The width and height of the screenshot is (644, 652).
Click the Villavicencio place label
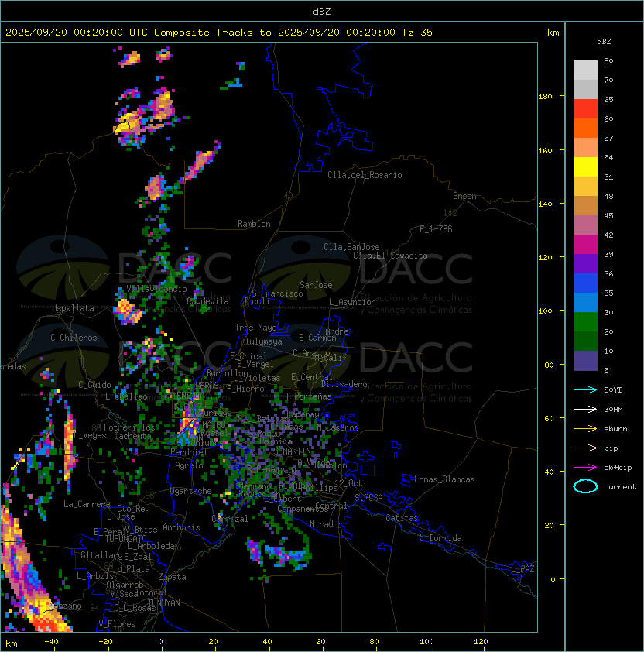click(156, 289)
